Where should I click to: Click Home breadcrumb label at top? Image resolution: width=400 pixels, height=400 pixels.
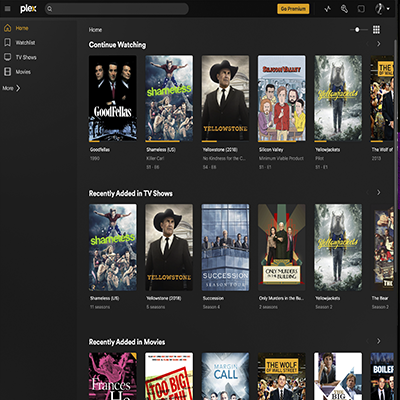95,30
